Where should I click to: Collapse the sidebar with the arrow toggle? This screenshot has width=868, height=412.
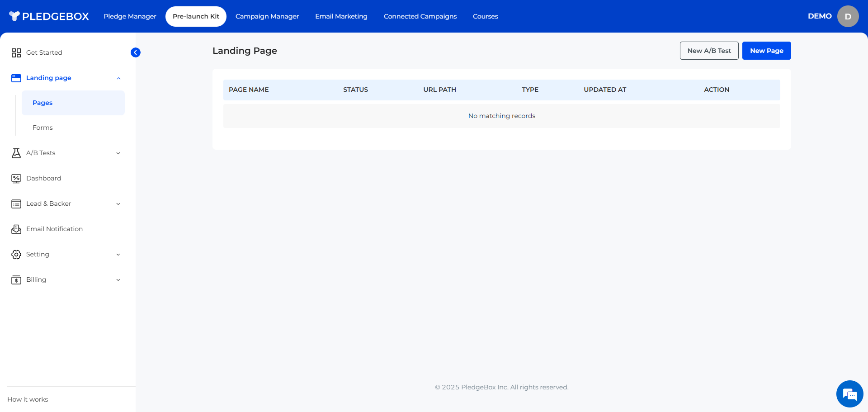tap(136, 52)
